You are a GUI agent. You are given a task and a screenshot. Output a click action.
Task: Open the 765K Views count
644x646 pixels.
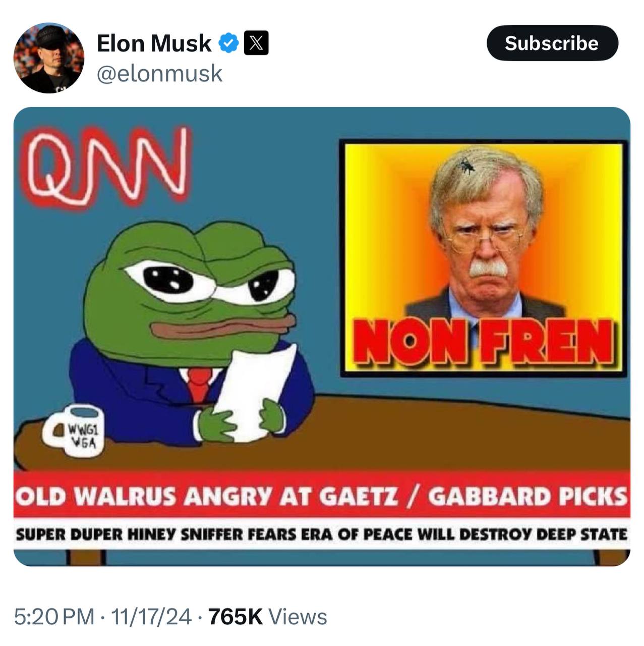267,617
